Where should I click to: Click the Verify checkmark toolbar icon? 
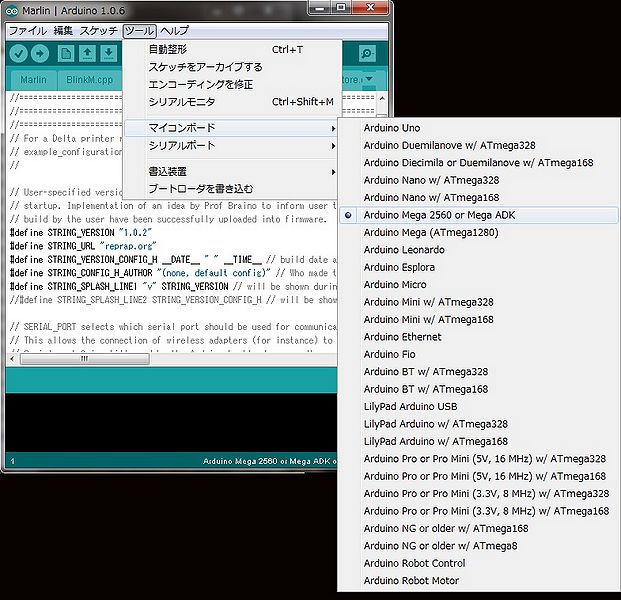click(18, 53)
